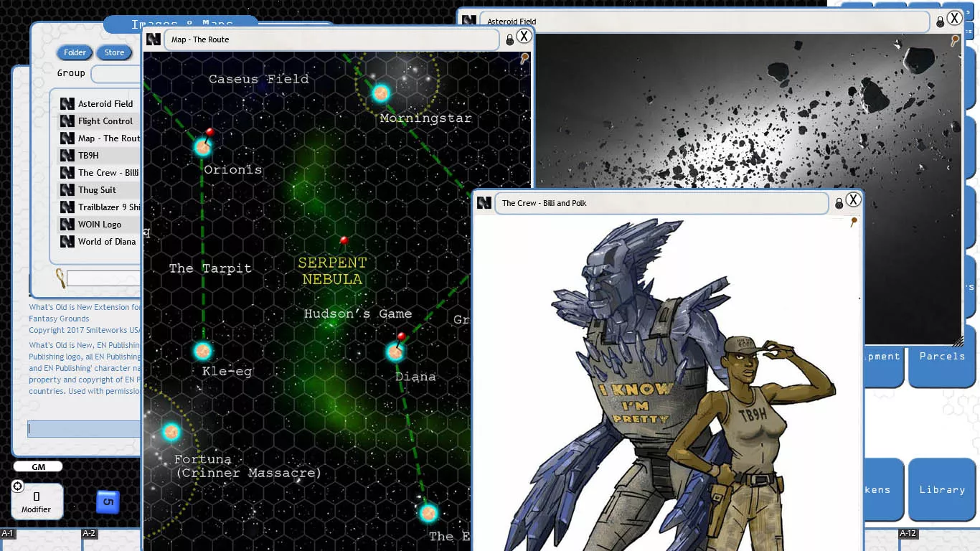
Task: Click the Asteroid Field entry icon in the list
Action: click(67, 104)
